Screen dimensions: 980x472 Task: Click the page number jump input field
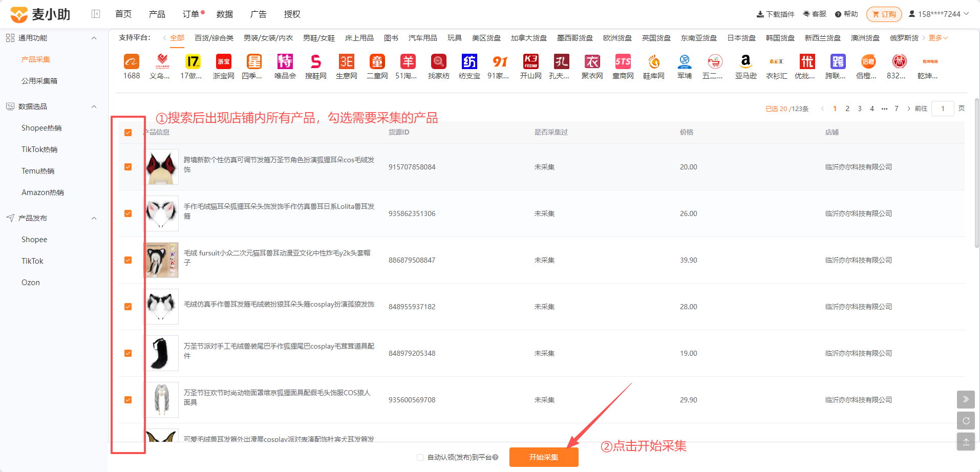tap(943, 109)
